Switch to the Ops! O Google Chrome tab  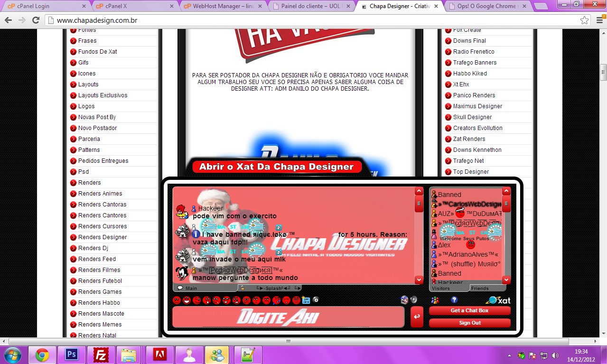pyautogui.click(x=489, y=6)
